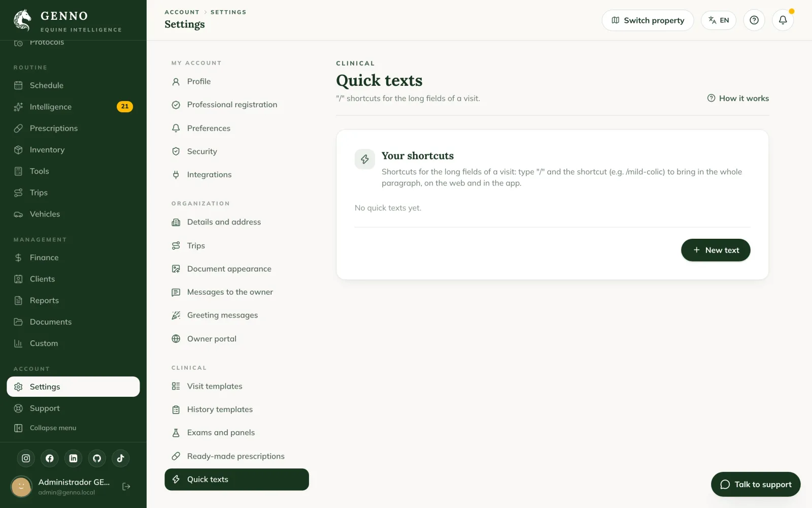Viewport: 812px width, 508px height.
Task: Open Support in sidebar
Action: (73, 408)
